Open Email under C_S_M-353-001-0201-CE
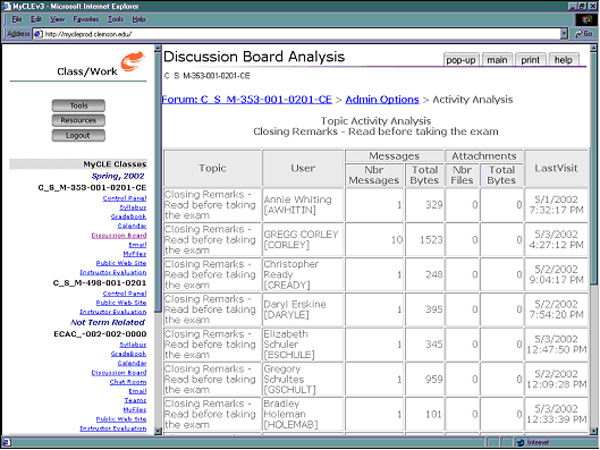Image resolution: width=600 pixels, height=450 pixels. (x=137, y=245)
